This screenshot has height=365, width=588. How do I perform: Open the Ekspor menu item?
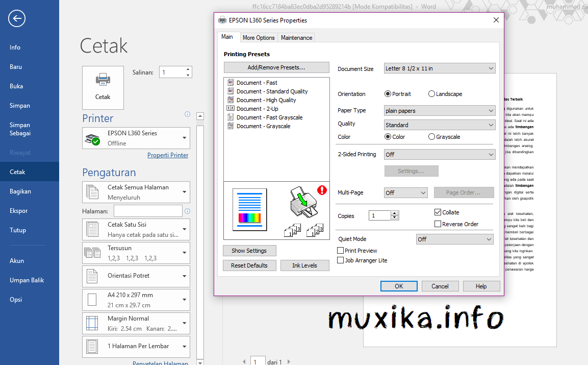click(x=19, y=211)
